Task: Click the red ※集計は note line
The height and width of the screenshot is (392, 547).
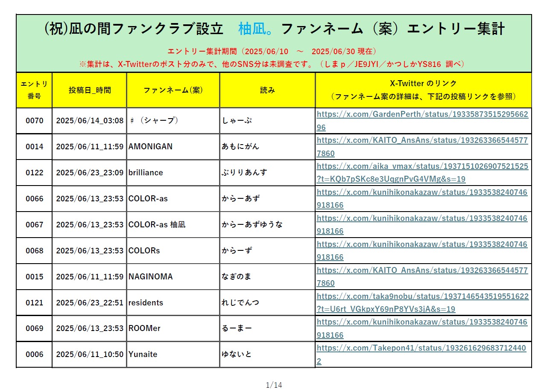Action: point(272,64)
